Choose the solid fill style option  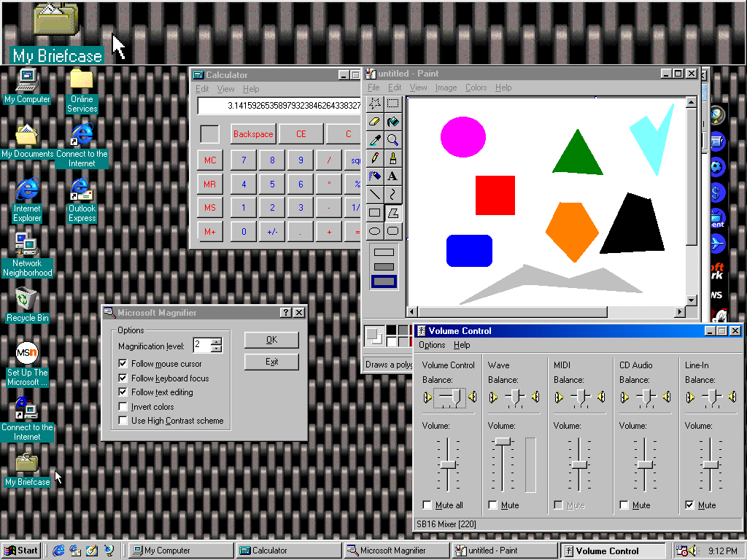pyautogui.click(x=384, y=281)
